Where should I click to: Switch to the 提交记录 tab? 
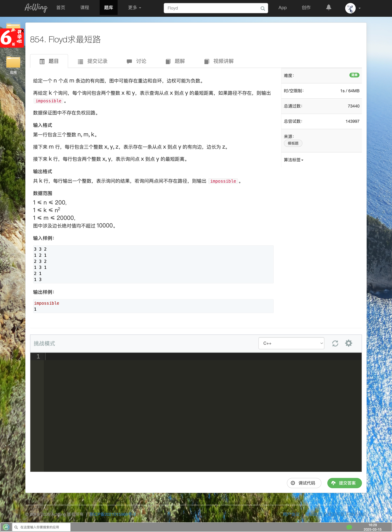point(93,61)
